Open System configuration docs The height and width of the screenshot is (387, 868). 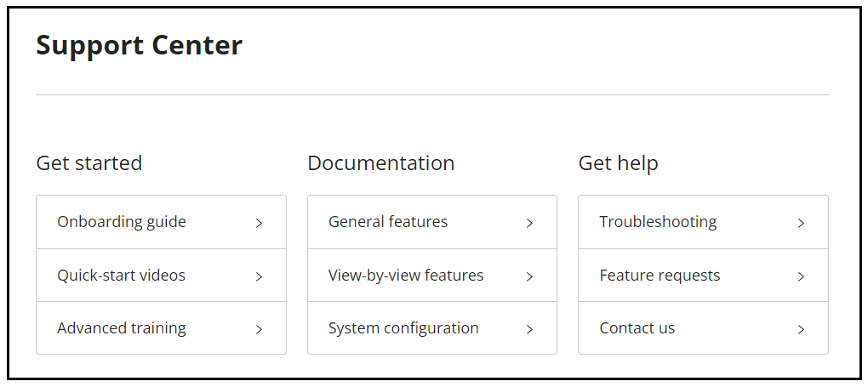403,328
